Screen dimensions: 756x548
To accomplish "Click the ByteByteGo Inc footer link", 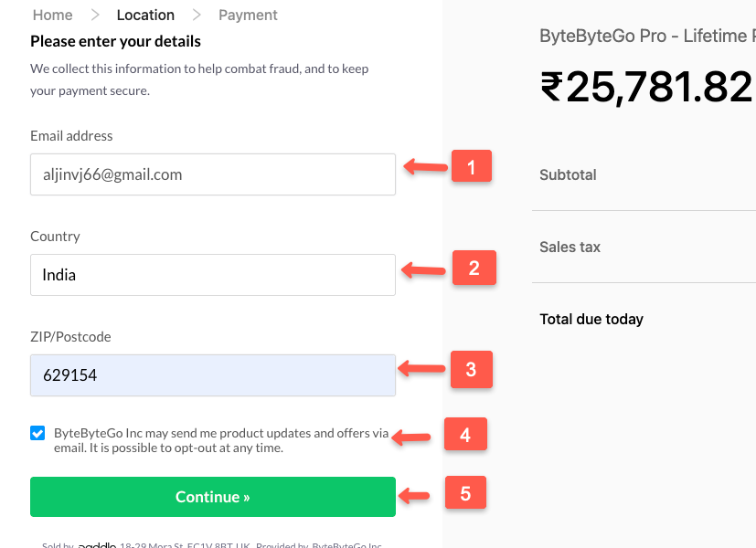I will [346, 544].
